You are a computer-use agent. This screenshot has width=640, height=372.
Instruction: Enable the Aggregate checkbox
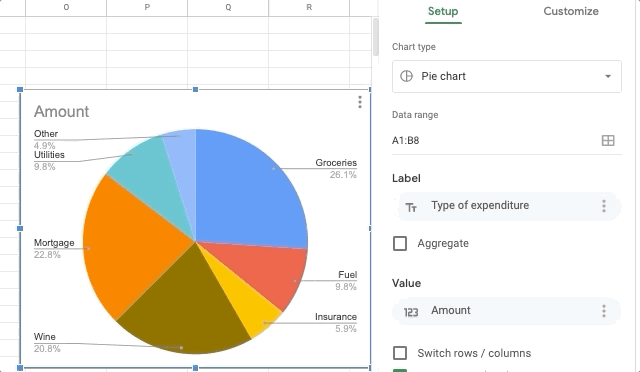[x=400, y=243]
